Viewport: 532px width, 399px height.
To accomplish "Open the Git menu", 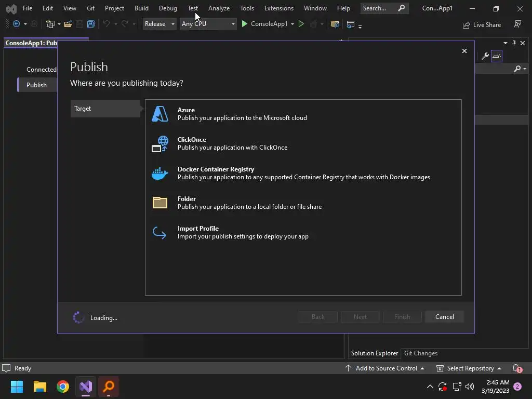I will click(x=90, y=8).
